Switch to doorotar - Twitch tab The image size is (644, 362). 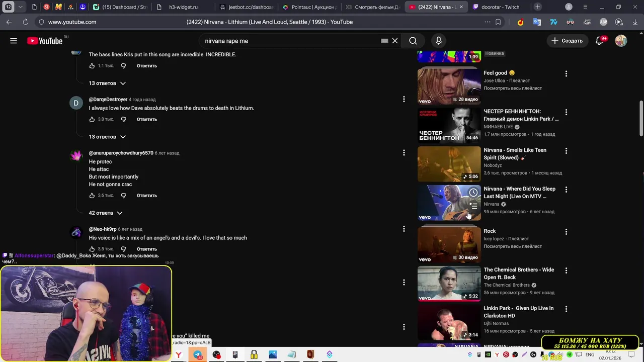point(500,7)
